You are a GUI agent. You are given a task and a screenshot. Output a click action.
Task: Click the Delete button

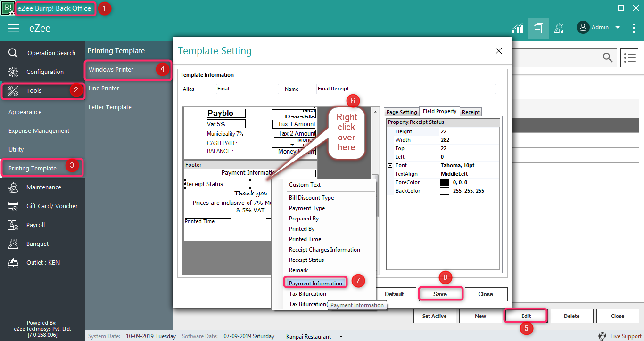(571, 316)
